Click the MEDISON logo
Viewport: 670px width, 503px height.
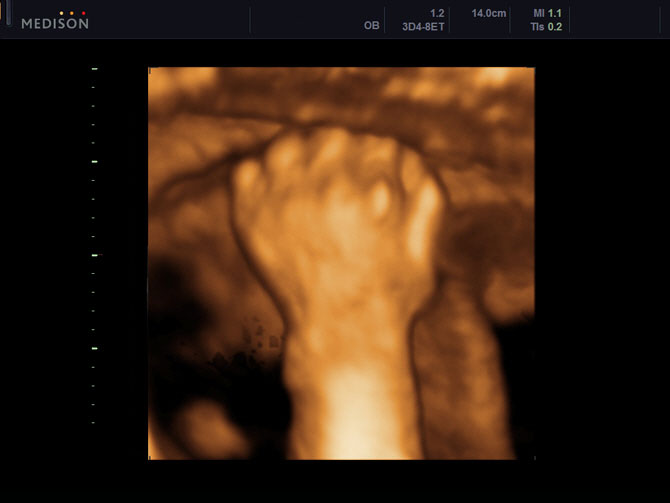pyautogui.click(x=55, y=21)
